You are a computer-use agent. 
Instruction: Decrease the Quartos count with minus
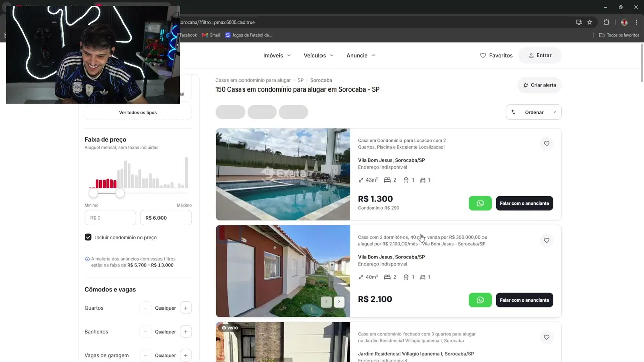(145, 308)
